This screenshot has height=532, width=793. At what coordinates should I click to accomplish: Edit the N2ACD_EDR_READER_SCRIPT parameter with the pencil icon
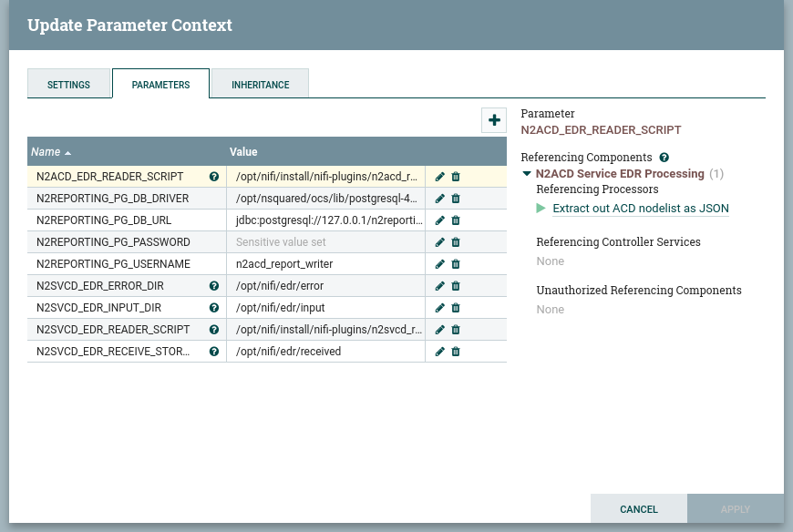click(x=439, y=176)
